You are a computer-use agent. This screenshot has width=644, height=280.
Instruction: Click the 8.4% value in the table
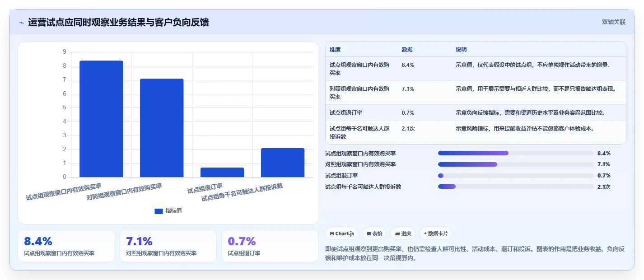pyautogui.click(x=408, y=65)
